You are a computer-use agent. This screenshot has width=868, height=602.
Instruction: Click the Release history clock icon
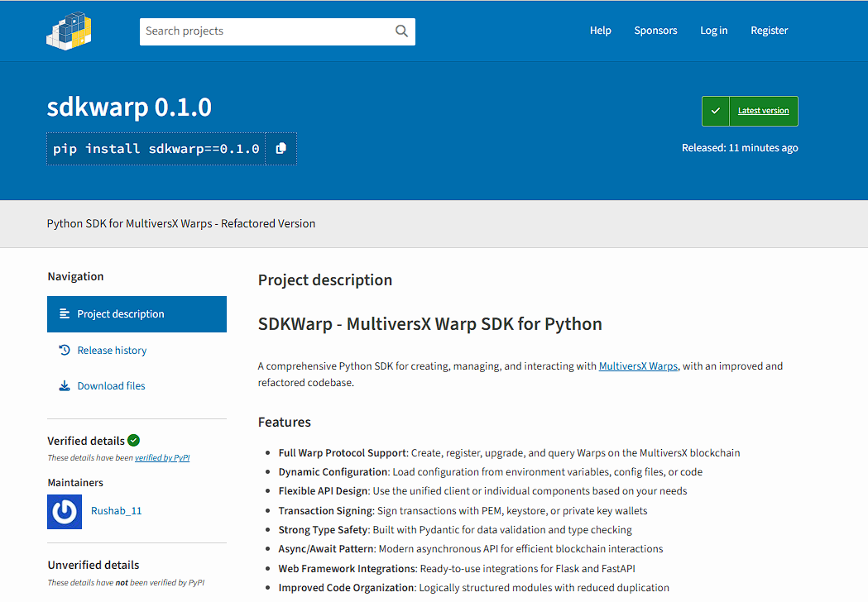coord(65,350)
